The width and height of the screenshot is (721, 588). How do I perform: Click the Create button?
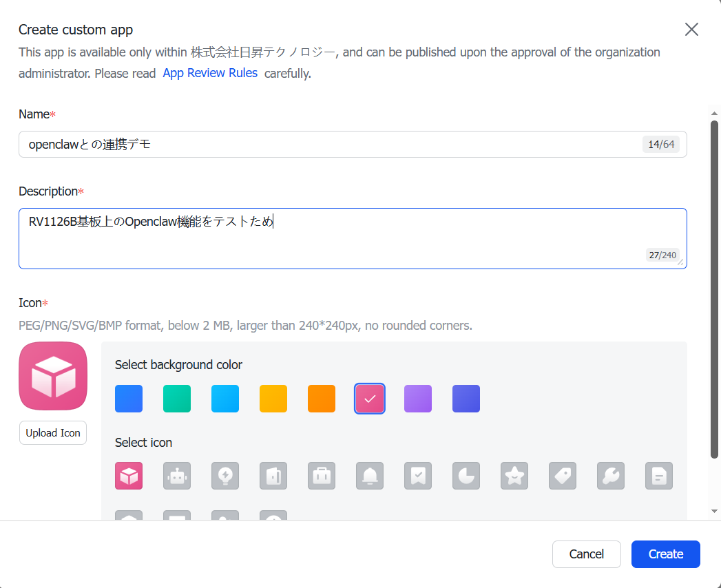[x=665, y=554]
